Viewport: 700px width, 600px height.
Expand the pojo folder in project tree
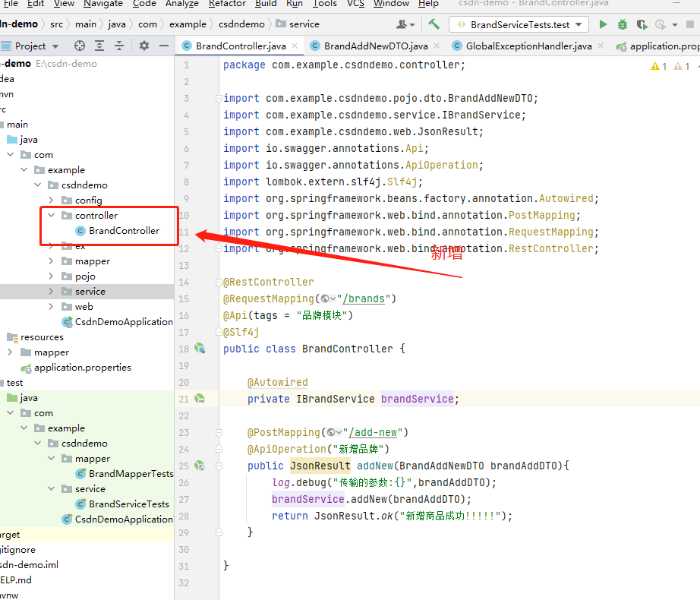point(52,276)
